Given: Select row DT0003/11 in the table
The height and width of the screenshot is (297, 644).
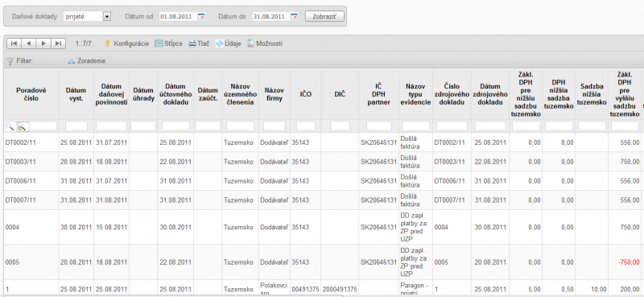Looking at the screenshot, I should click(322, 162).
